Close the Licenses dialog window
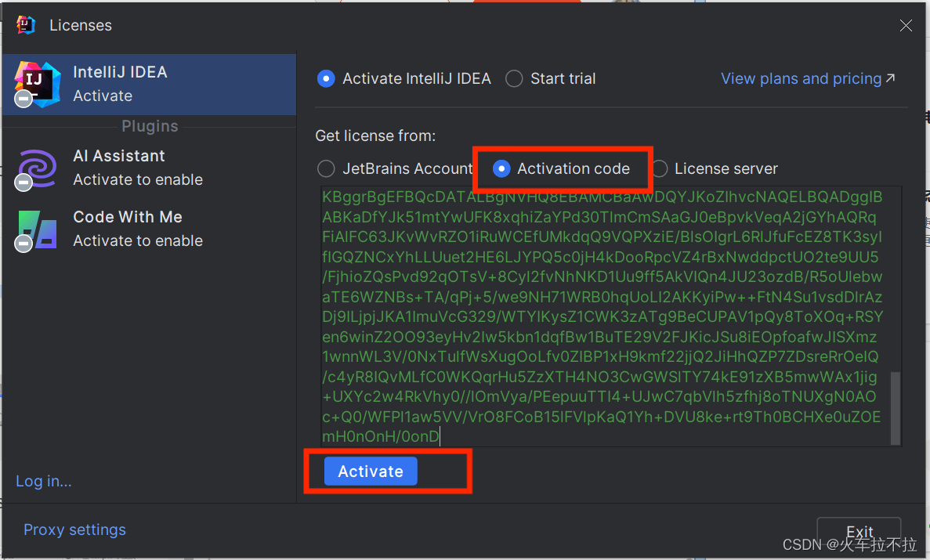The height and width of the screenshot is (560, 930). 906,26
